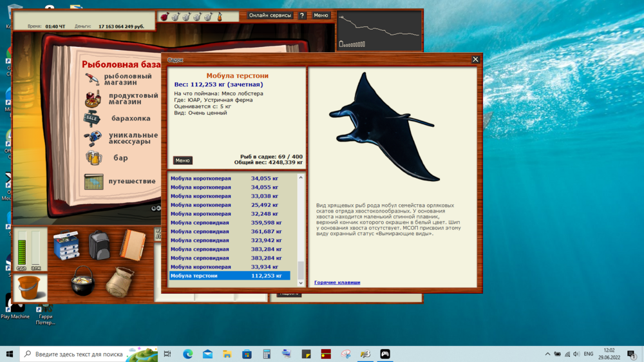Open the blue tackle box

[66, 245]
